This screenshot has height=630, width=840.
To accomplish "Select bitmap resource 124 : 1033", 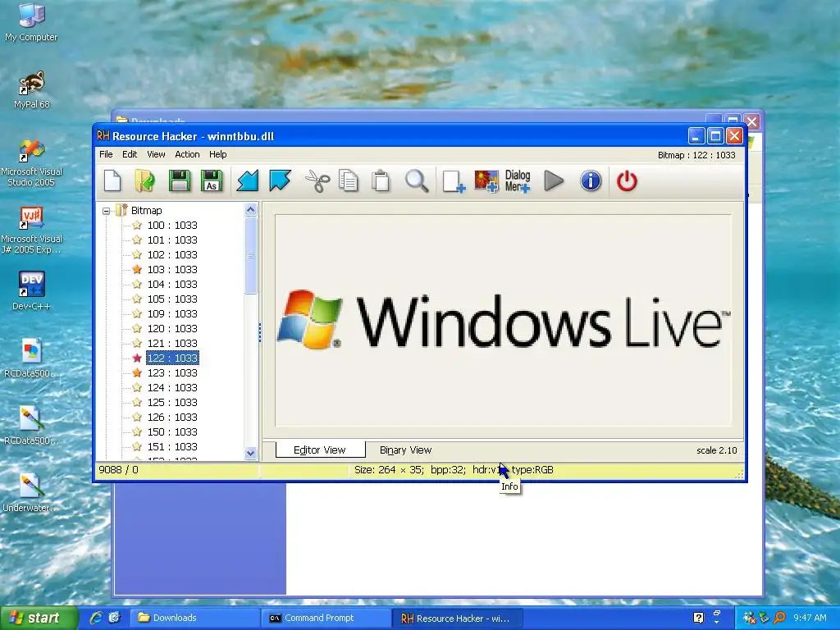I will point(172,387).
